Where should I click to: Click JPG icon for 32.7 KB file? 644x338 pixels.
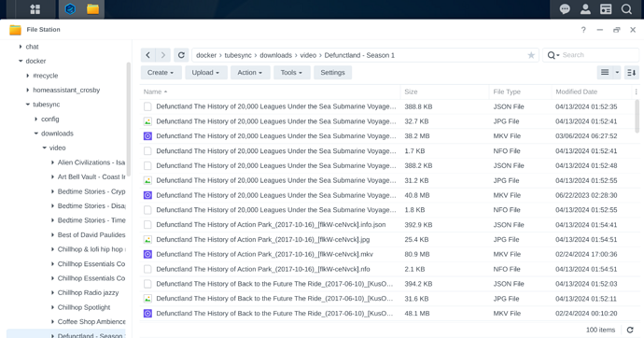(x=147, y=121)
